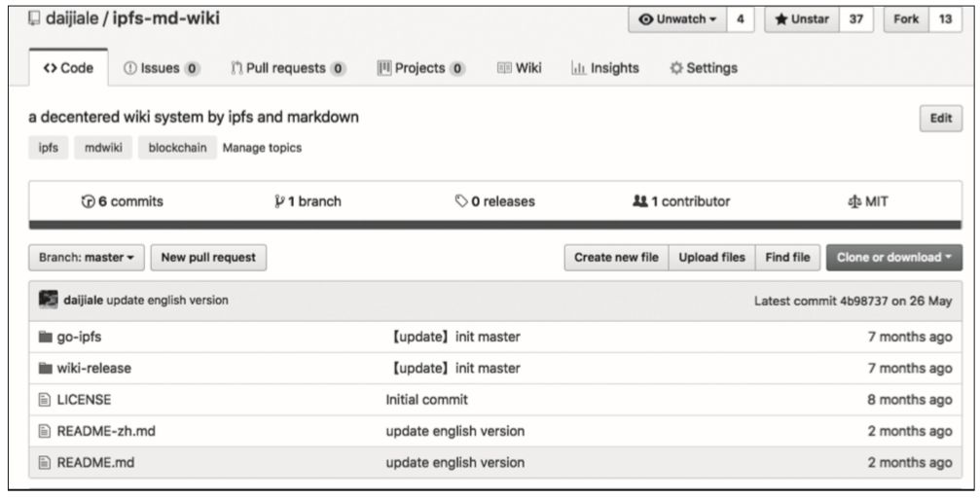Open README.md's update english version commit

pyautogui.click(x=455, y=463)
